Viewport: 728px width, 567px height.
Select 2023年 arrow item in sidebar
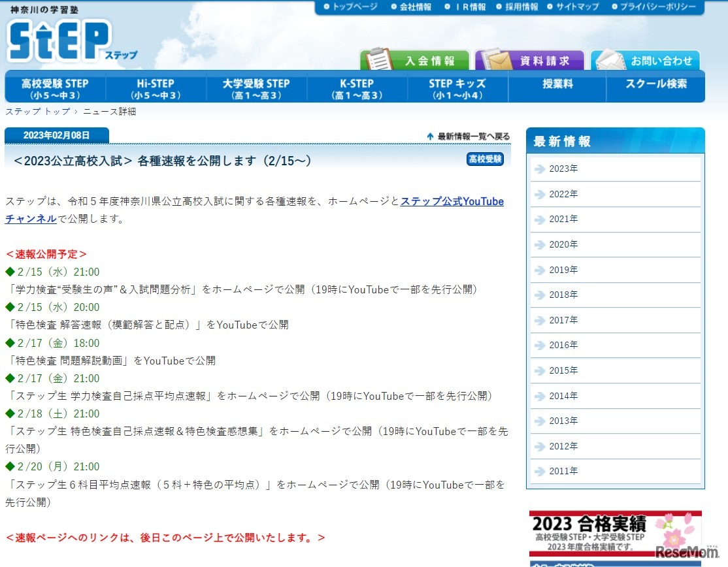pos(563,169)
